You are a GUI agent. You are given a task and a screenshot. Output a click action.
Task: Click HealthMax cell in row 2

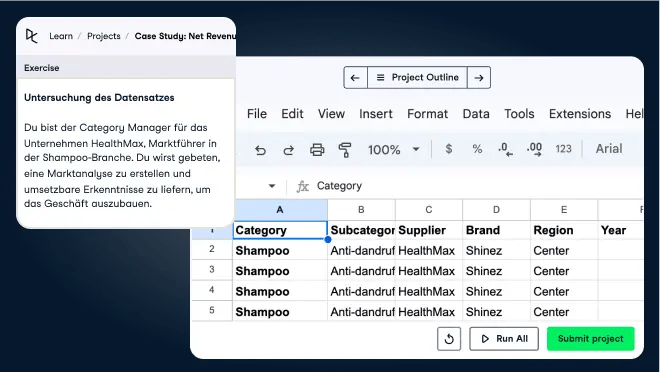pos(428,250)
